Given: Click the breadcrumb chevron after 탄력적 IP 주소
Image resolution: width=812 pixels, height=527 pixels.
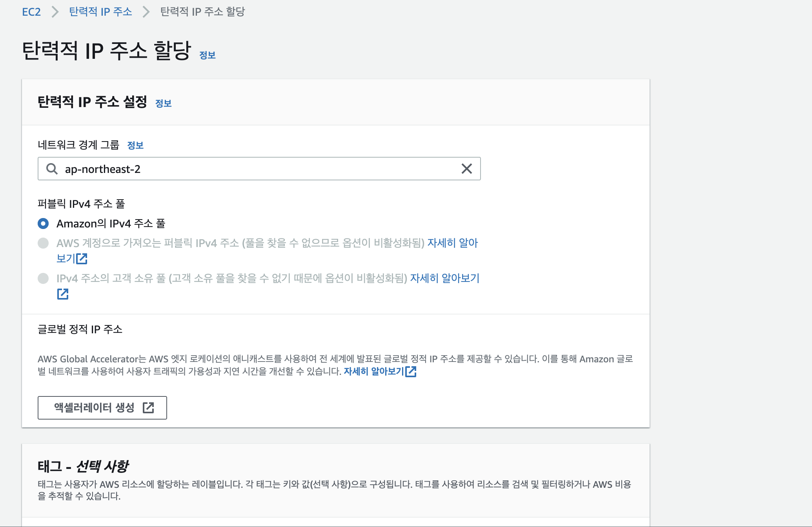Looking at the screenshot, I should pos(146,12).
